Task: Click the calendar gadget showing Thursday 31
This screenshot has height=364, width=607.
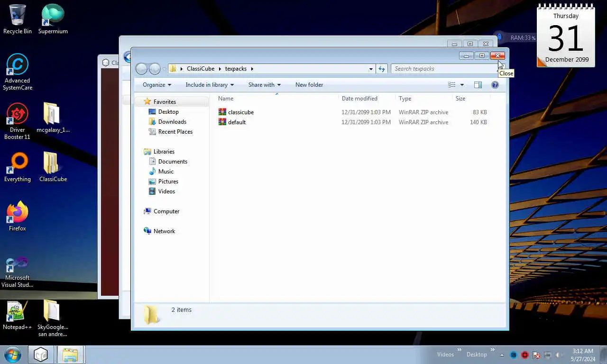Action: pyautogui.click(x=566, y=35)
